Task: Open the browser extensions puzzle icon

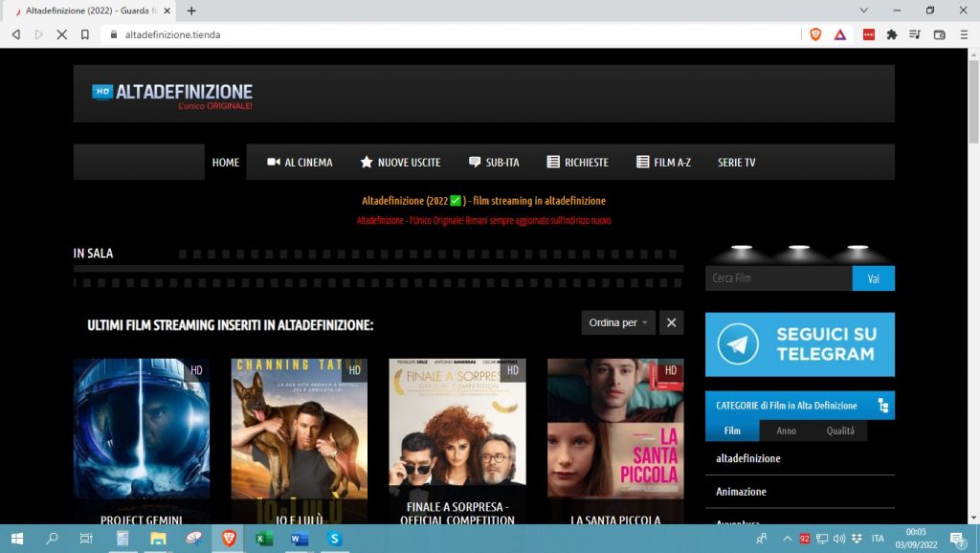Action: (892, 34)
